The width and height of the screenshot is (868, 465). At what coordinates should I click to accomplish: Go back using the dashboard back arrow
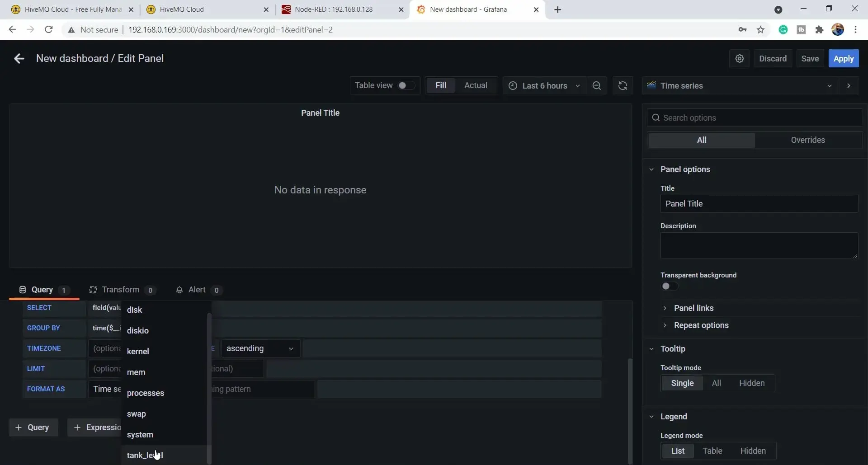coord(19,59)
